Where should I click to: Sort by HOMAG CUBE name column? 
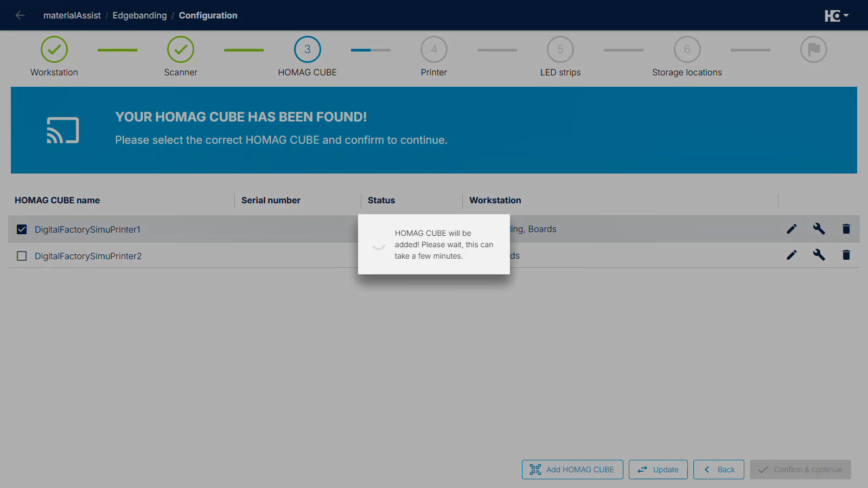57,200
